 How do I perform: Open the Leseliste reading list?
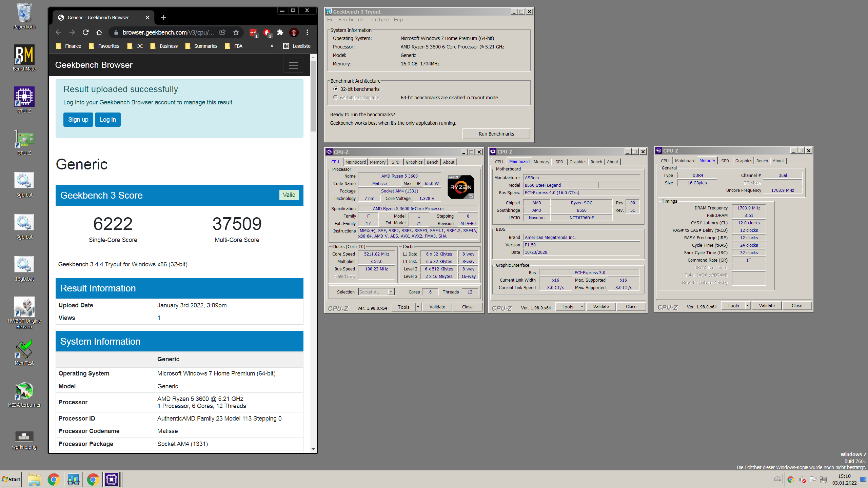[x=297, y=46]
